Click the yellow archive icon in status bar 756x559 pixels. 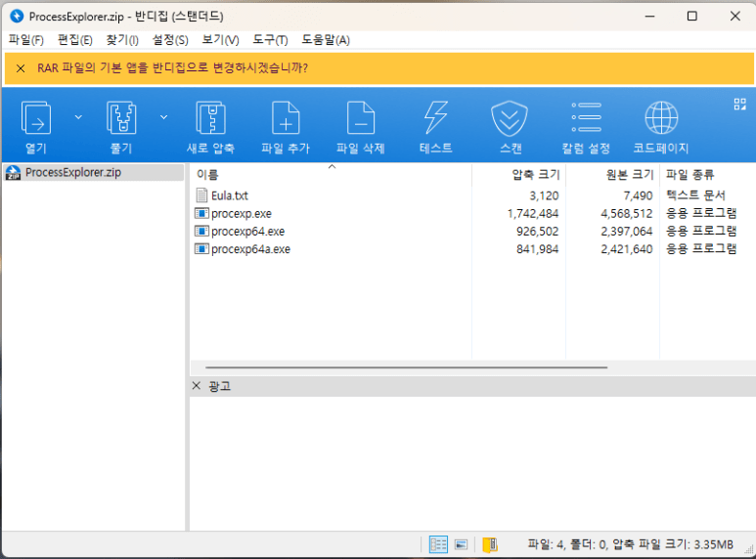(x=490, y=544)
